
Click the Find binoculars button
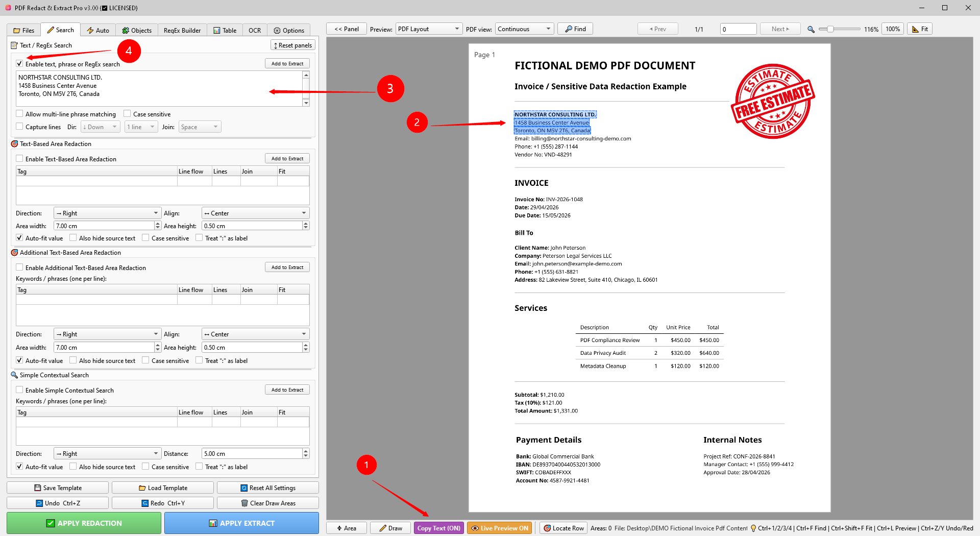tap(575, 29)
